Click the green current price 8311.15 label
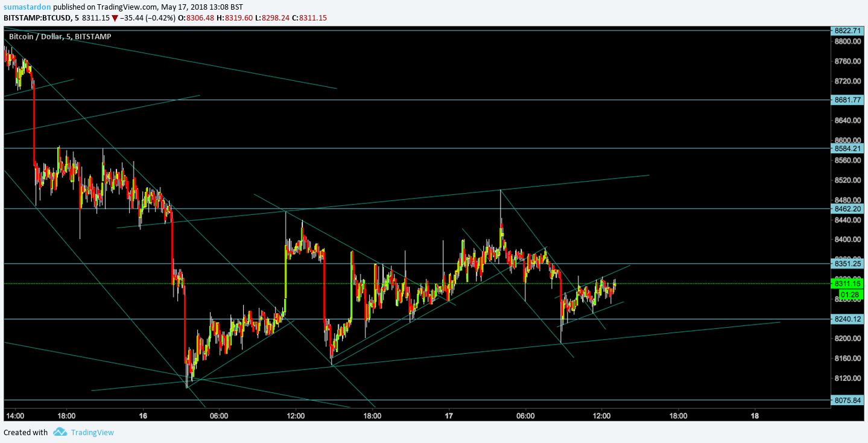This screenshot has height=443, width=868. 848,283
